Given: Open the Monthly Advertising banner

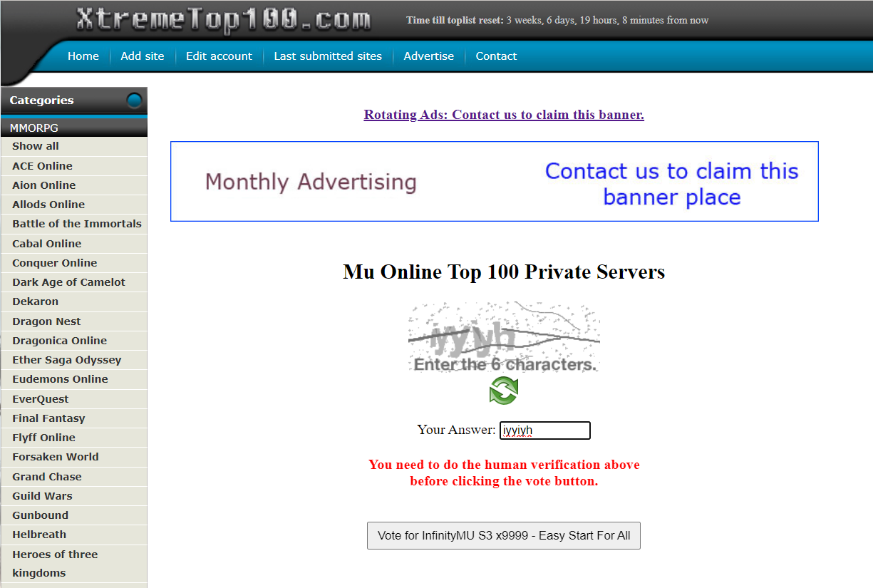Looking at the screenshot, I should tap(495, 181).
